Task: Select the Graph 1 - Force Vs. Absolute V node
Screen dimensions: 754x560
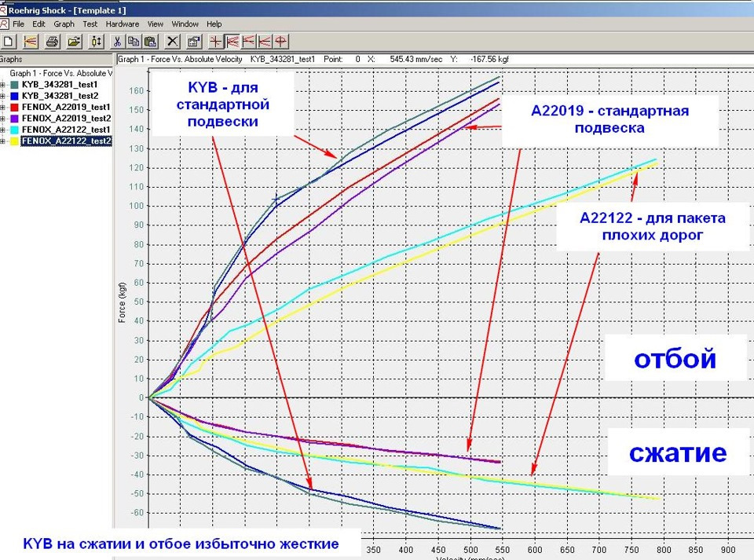Action: 60,74
